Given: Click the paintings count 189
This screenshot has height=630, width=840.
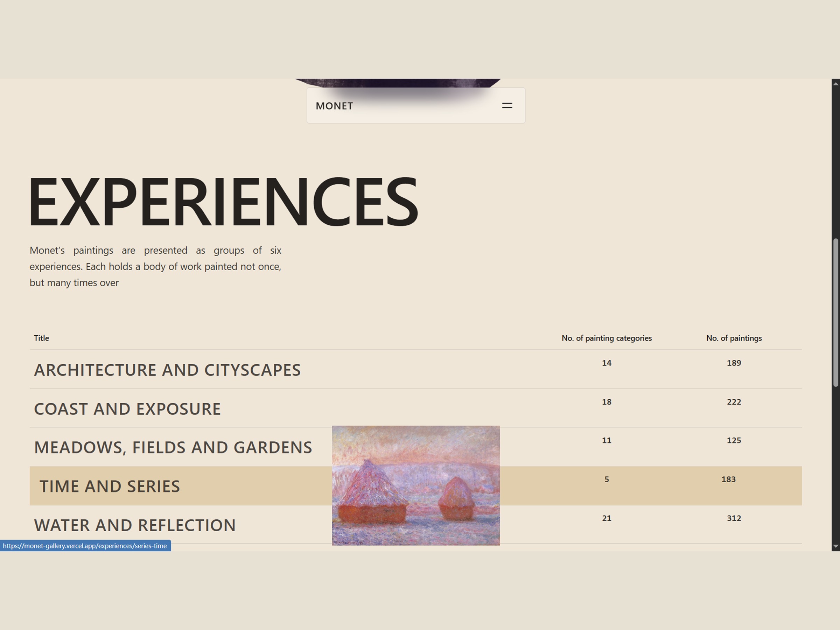Looking at the screenshot, I should click(734, 363).
